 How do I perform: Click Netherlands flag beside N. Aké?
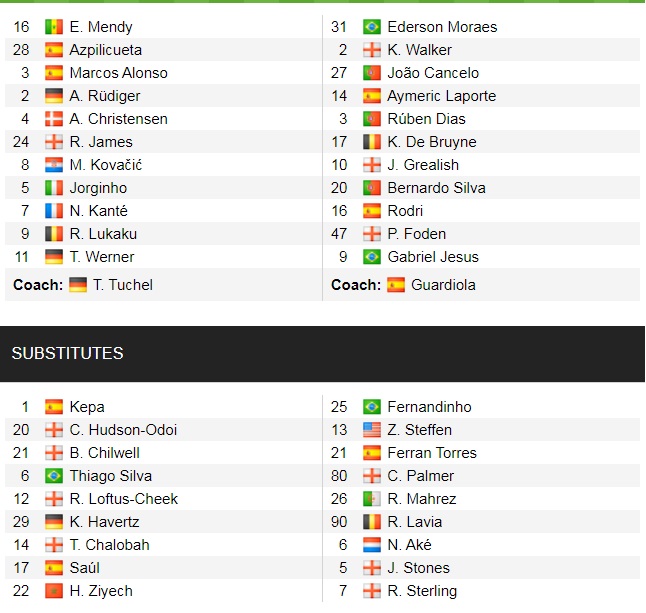pos(372,545)
